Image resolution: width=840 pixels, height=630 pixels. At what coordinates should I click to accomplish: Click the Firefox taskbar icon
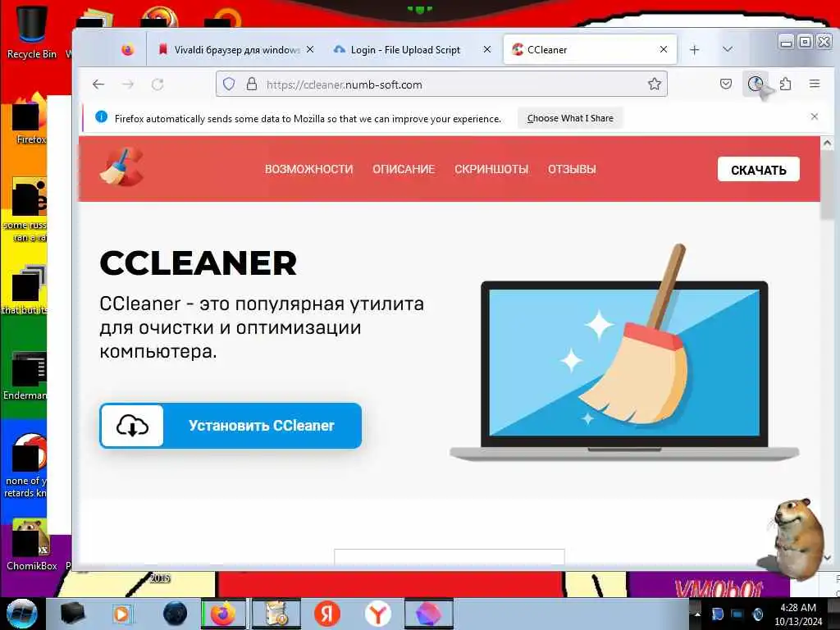(223, 614)
